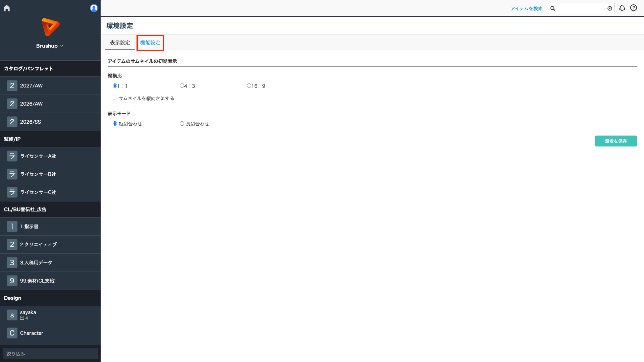
Task: Select the 1:1 aspect ratio
Action: pyautogui.click(x=115, y=86)
